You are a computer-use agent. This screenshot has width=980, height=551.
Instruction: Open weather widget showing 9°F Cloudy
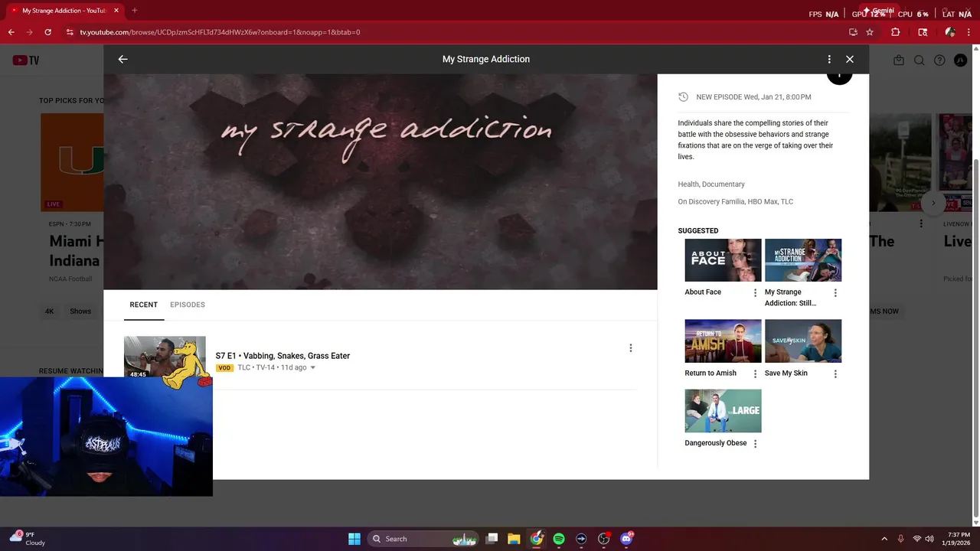(28, 539)
